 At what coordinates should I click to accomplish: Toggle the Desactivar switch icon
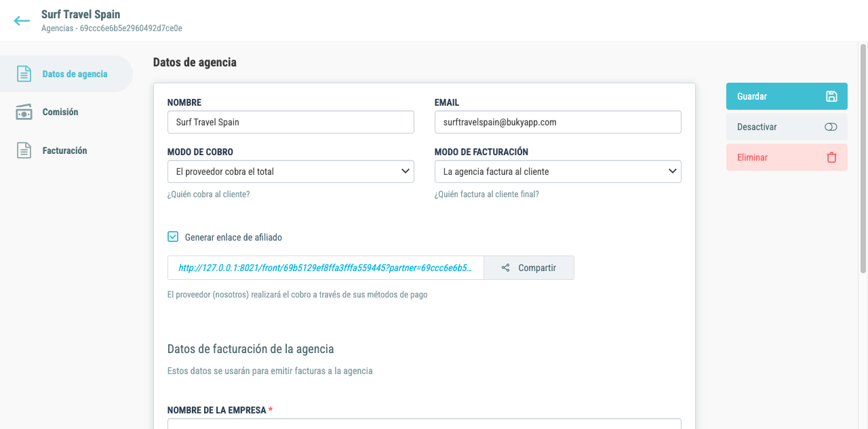pos(831,127)
